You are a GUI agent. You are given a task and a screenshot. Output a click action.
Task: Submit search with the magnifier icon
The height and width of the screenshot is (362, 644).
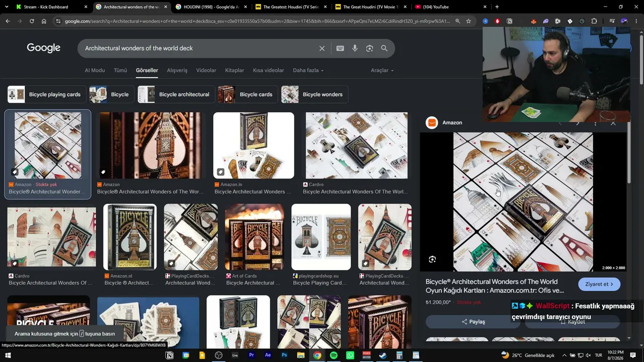[384, 48]
